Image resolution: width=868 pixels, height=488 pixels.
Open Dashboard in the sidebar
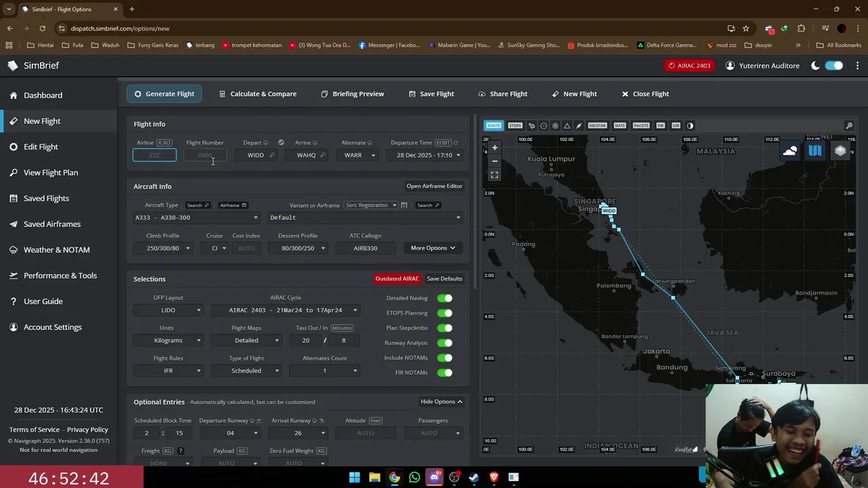43,96
